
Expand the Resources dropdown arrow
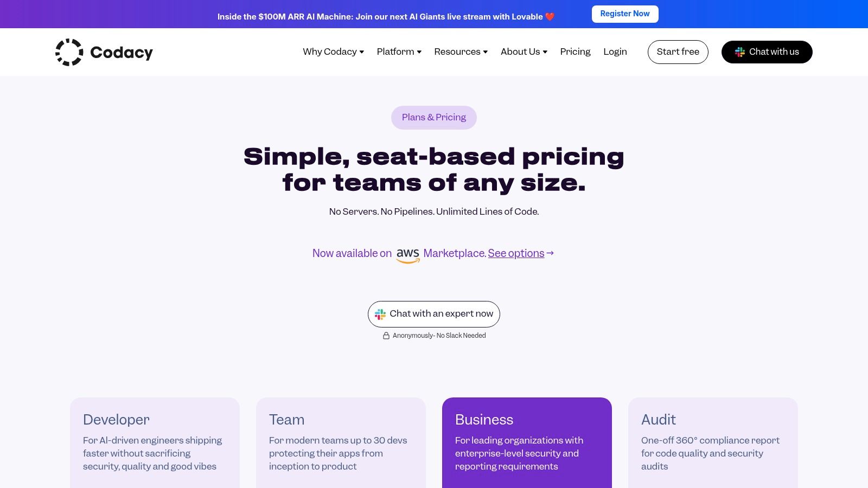[x=485, y=52]
